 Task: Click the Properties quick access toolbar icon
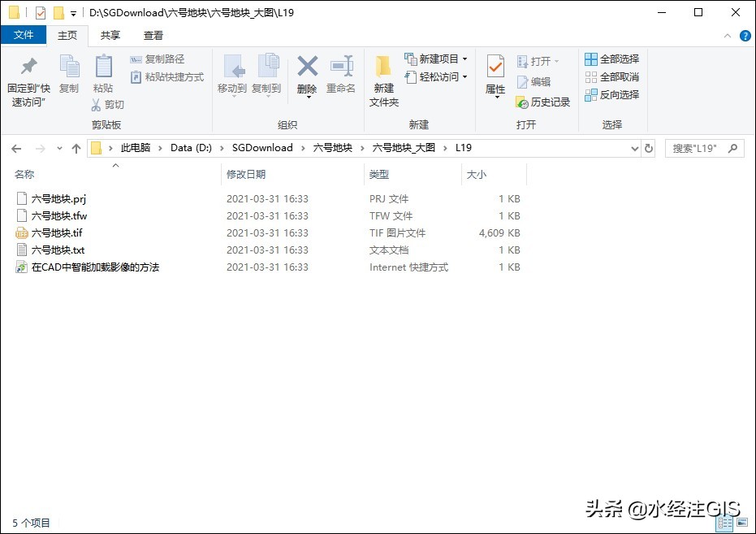(x=41, y=12)
